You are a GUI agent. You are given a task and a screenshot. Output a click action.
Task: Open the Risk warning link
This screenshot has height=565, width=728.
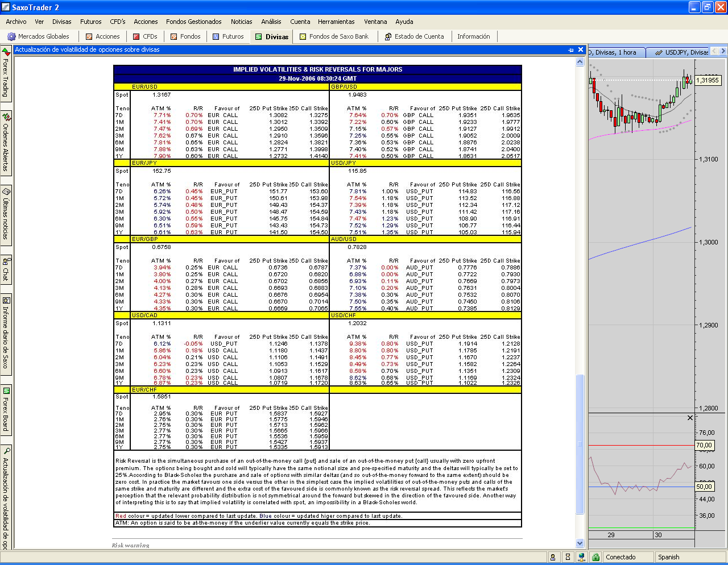pyautogui.click(x=131, y=546)
